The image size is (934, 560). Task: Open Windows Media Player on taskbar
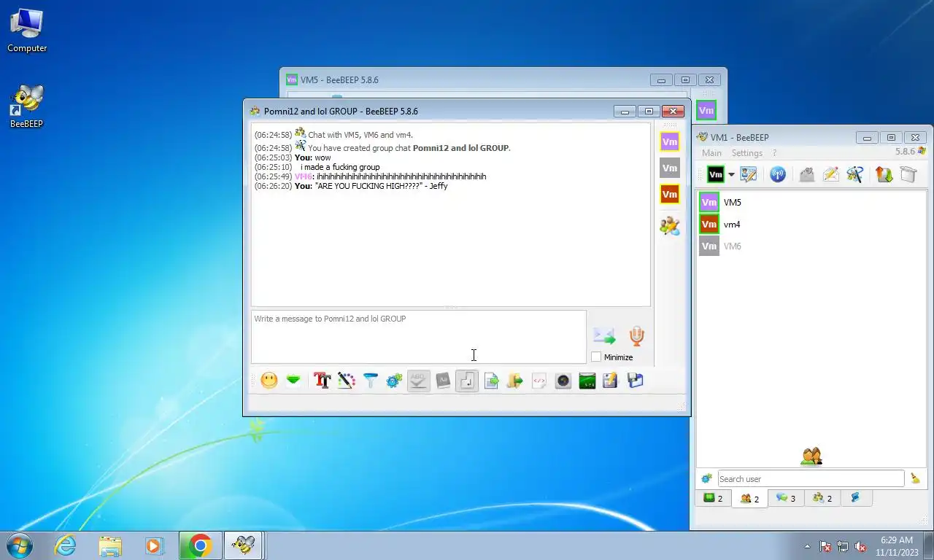[x=154, y=545]
